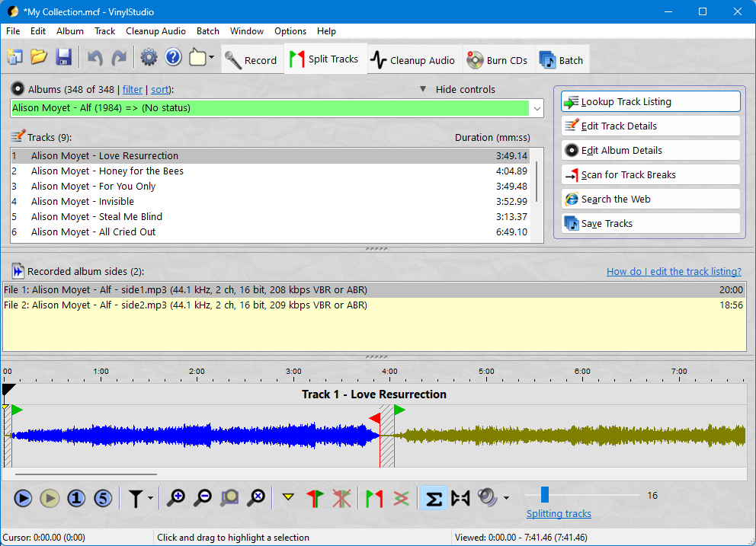Select track Steal Me Blind
This screenshot has height=546, width=756.
click(270, 217)
